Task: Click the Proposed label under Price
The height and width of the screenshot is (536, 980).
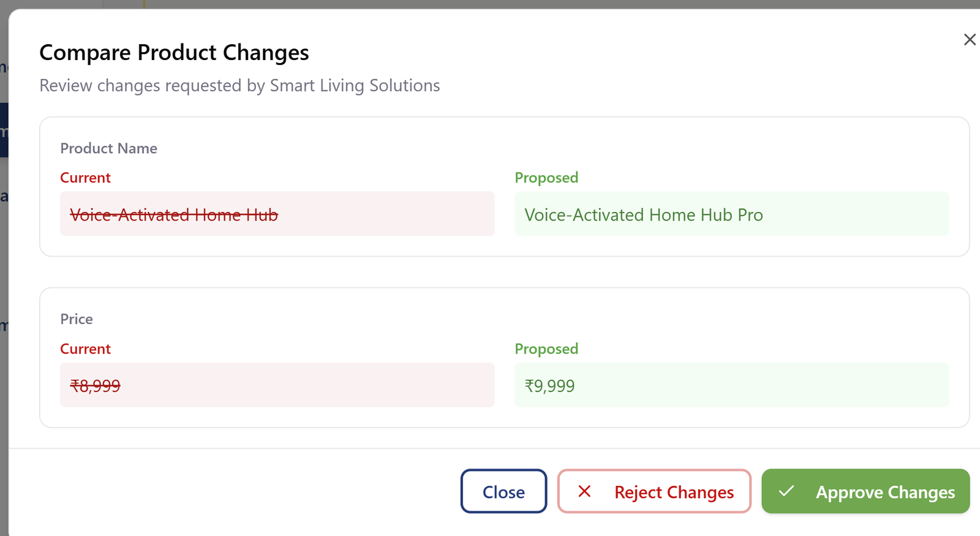Action: [546, 349]
